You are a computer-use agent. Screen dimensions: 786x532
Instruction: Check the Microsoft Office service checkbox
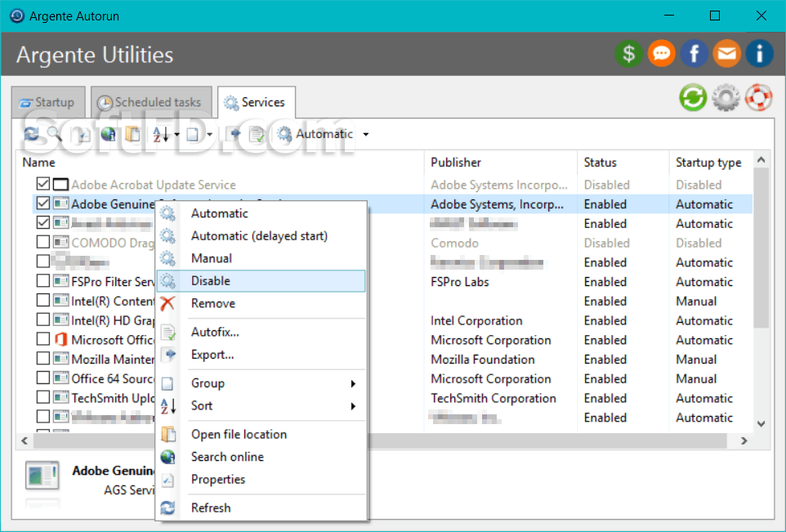click(x=43, y=339)
